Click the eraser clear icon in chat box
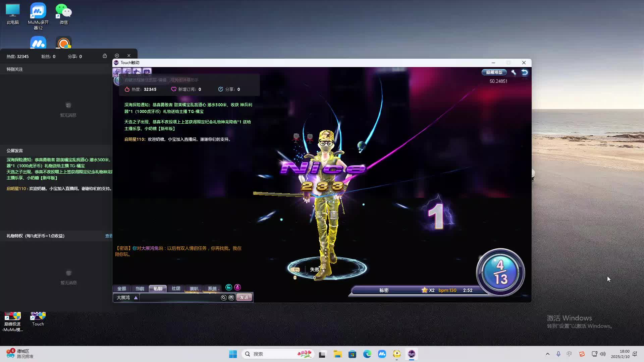This screenshot has width=644, height=362. 224,298
